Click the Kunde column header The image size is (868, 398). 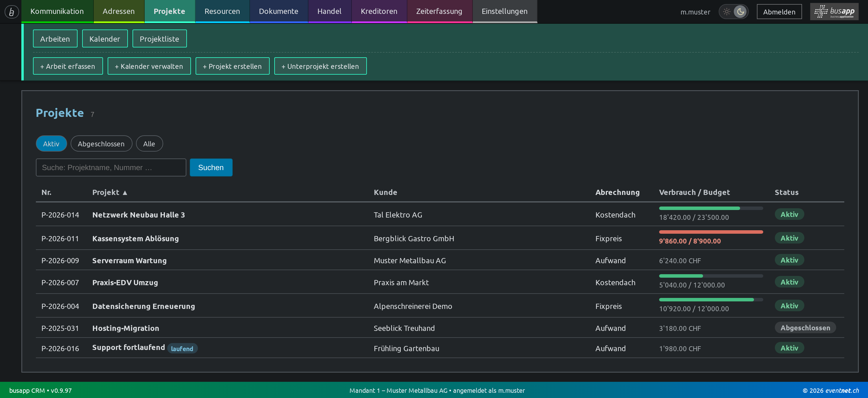pos(385,193)
